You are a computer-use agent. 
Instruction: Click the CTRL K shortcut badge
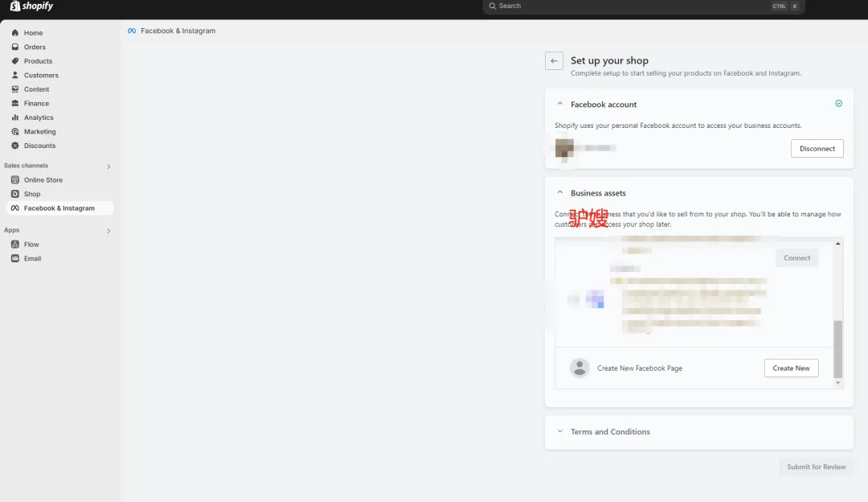click(x=785, y=6)
